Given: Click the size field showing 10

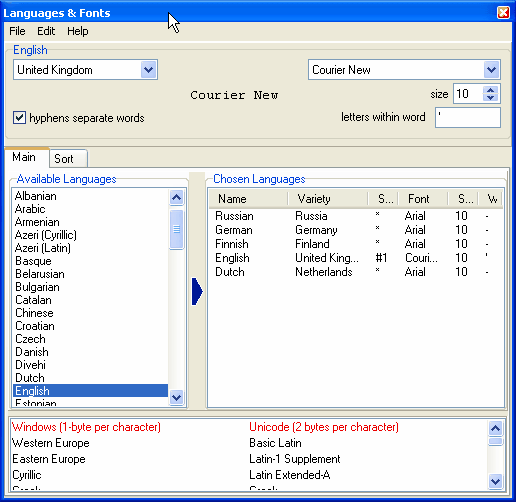Looking at the screenshot, I should (x=468, y=94).
